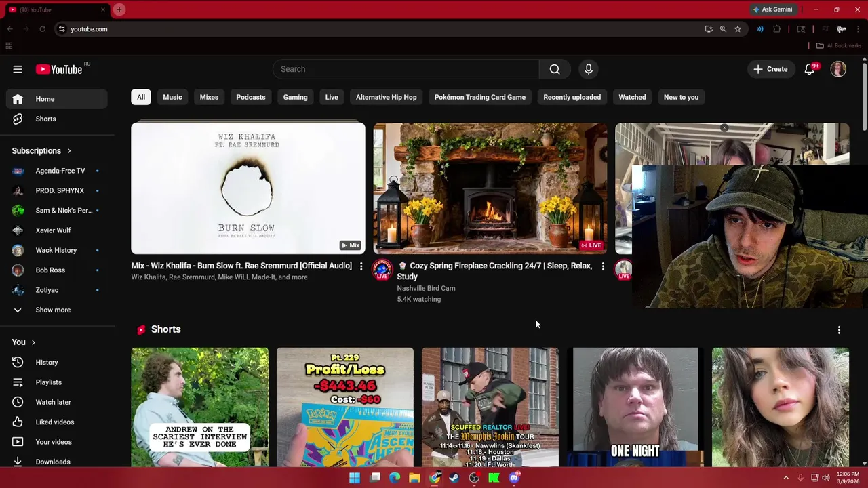
Task: Open options for Cozy Spring Fireplace video
Action: pos(603,266)
